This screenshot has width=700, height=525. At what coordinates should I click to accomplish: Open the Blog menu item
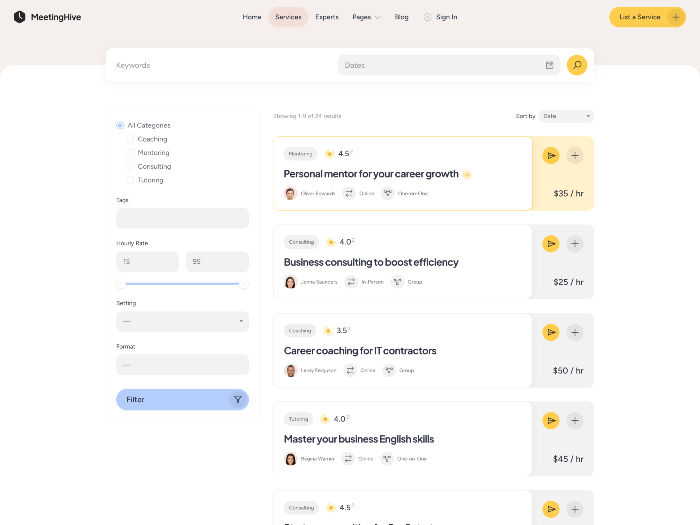(x=401, y=17)
